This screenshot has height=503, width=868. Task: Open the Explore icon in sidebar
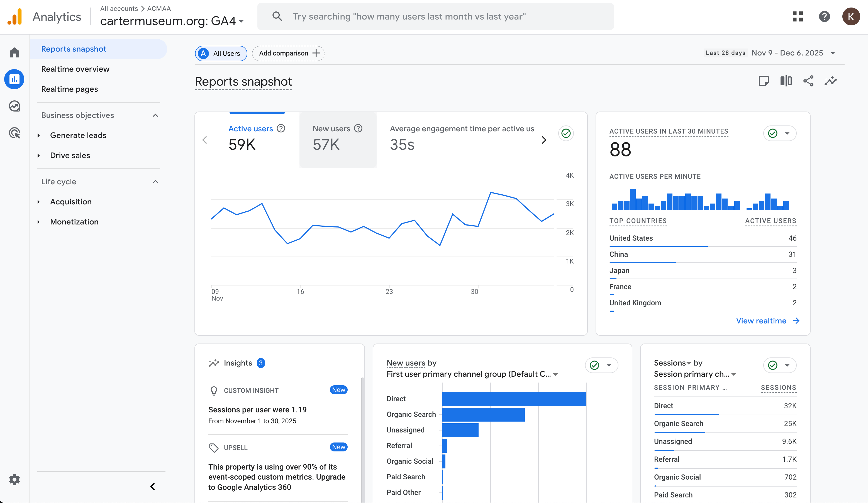point(14,106)
